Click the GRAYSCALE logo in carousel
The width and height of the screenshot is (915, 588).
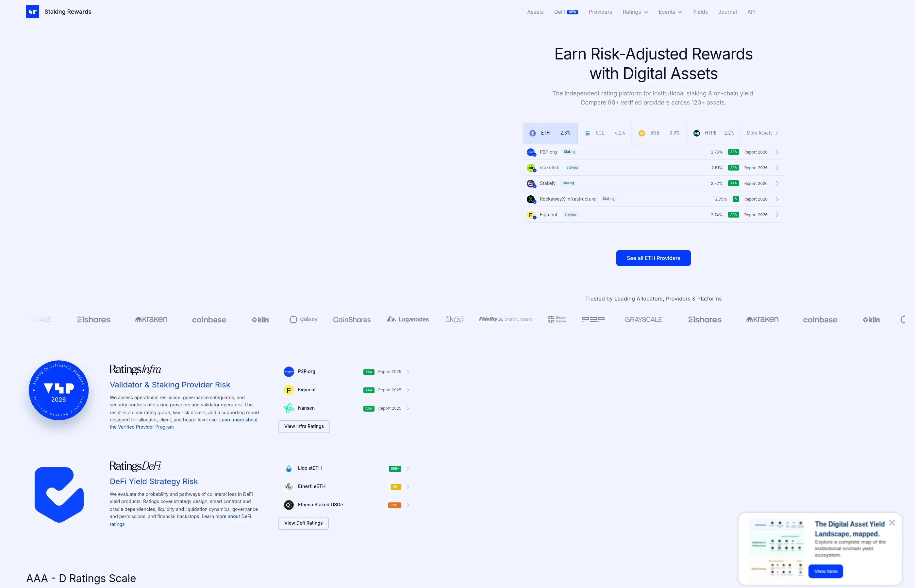(643, 320)
